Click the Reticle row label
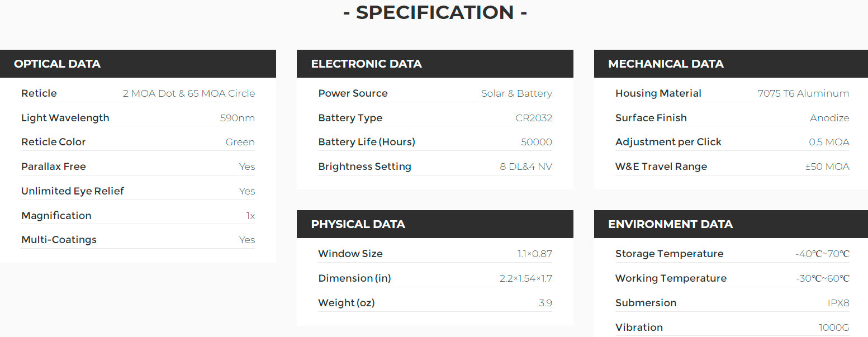Image resolution: width=868 pixels, height=337 pixels. 39,93
